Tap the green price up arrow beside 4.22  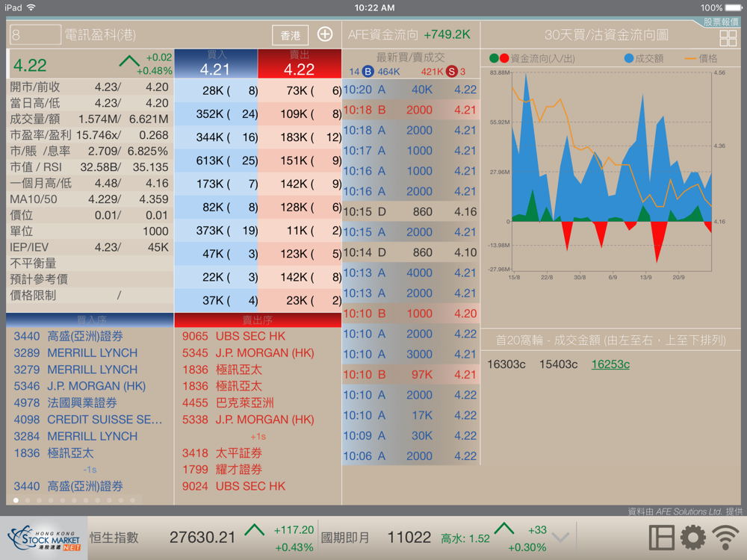[x=129, y=61]
